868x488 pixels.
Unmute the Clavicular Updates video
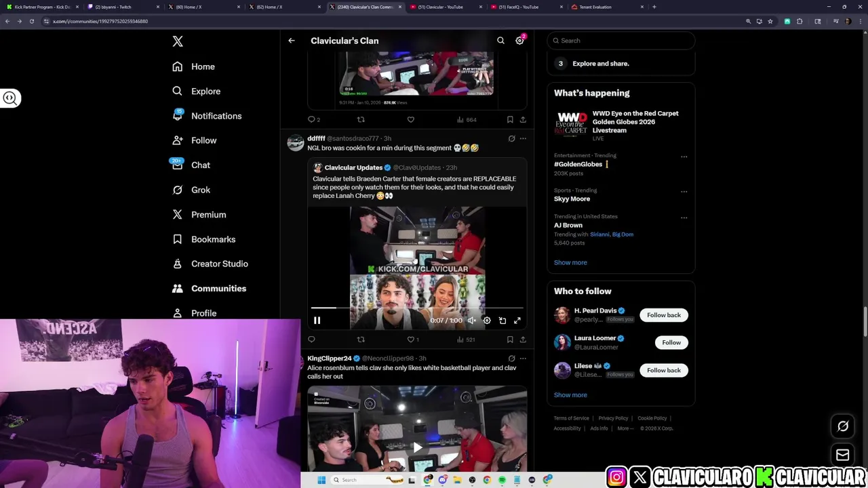pos(472,321)
